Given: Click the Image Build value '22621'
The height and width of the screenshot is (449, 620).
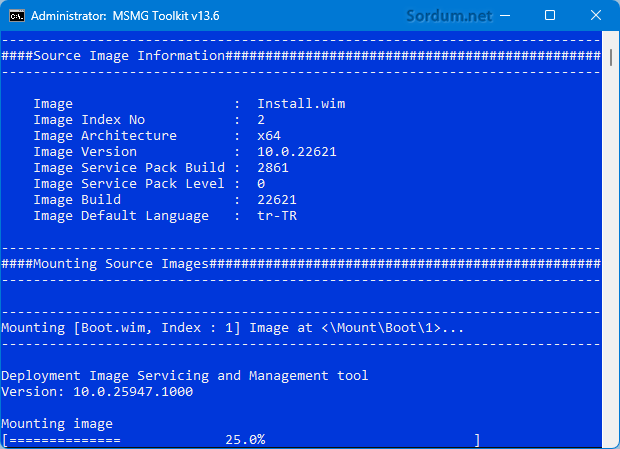Looking at the screenshot, I should coord(277,200).
